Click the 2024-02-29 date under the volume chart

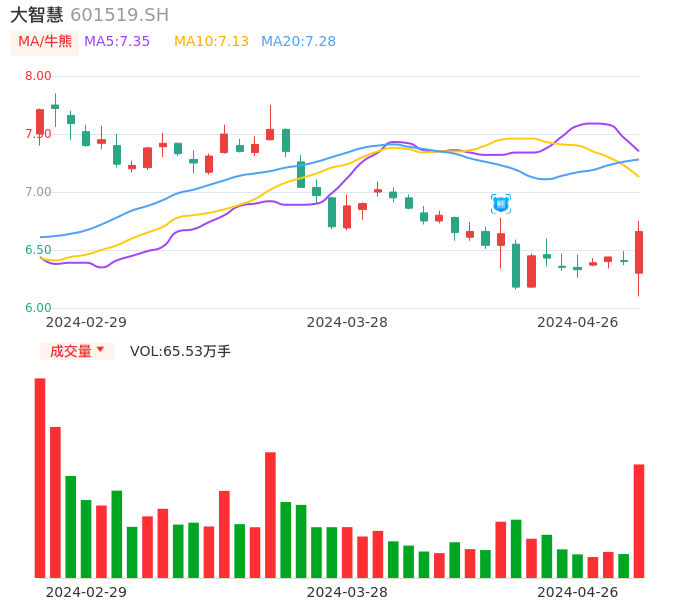click(x=86, y=592)
